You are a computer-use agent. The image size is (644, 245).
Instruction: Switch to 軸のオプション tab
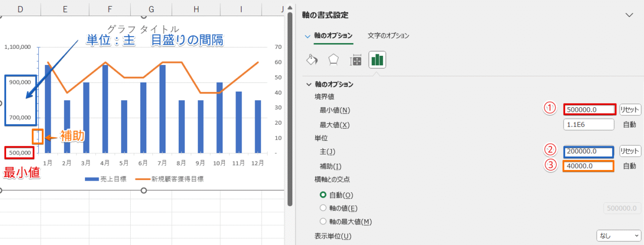(x=333, y=36)
